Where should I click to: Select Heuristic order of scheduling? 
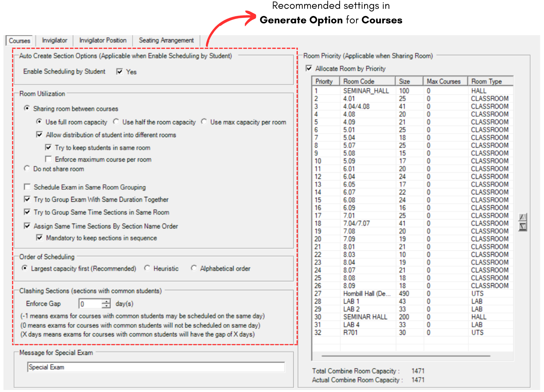(x=147, y=268)
